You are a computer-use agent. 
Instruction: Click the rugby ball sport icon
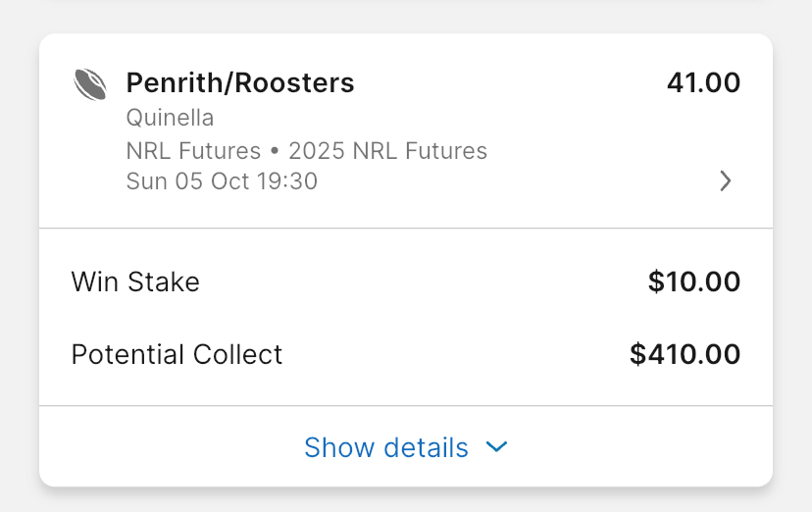click(x=90, y=84)
